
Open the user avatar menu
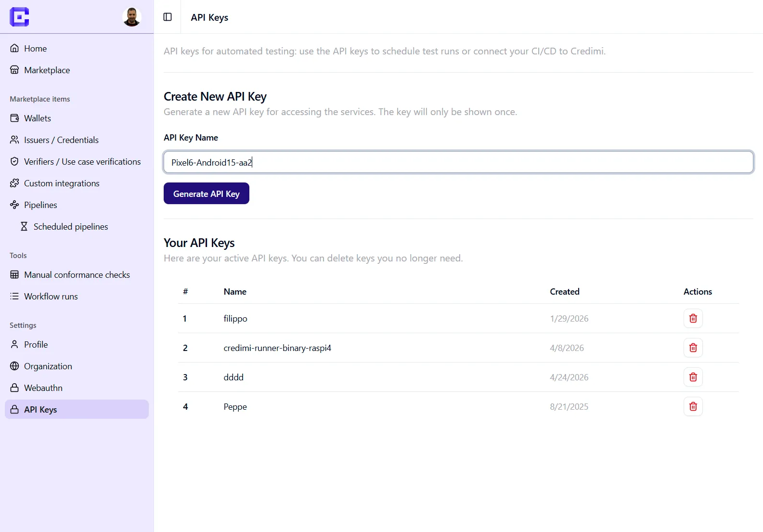click(x=131, y=17)
